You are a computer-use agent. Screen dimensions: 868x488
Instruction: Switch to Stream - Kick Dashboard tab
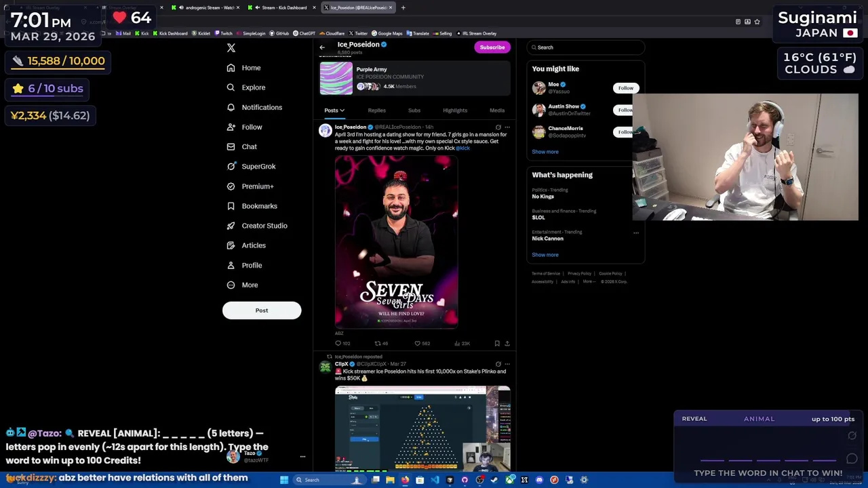click(282, 7)
